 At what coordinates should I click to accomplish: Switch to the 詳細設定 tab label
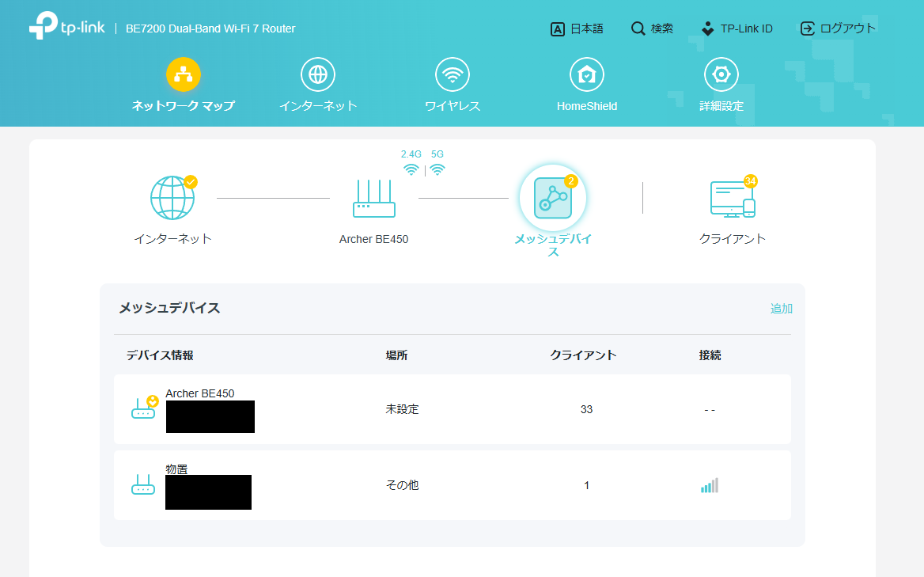click(x=721, y=106)
